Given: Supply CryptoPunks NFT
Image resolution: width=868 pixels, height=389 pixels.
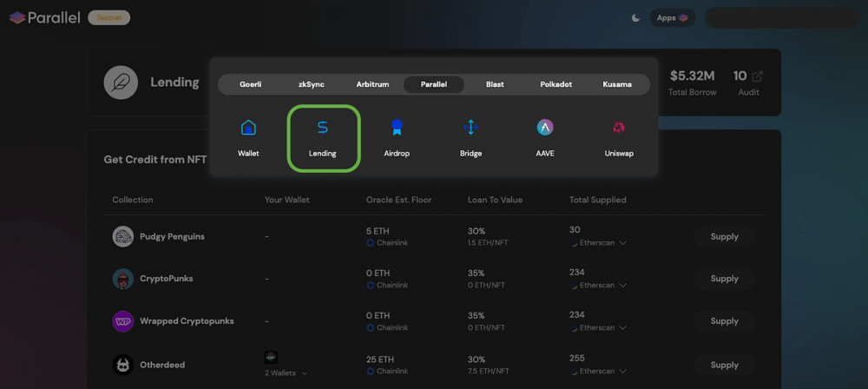Looking at the screenshot, I should tap(725, 279).
